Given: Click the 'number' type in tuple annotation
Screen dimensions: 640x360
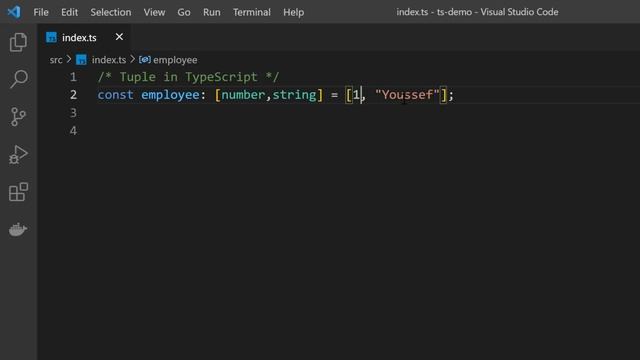Looking at the screenshot, I should coord(243,95).
